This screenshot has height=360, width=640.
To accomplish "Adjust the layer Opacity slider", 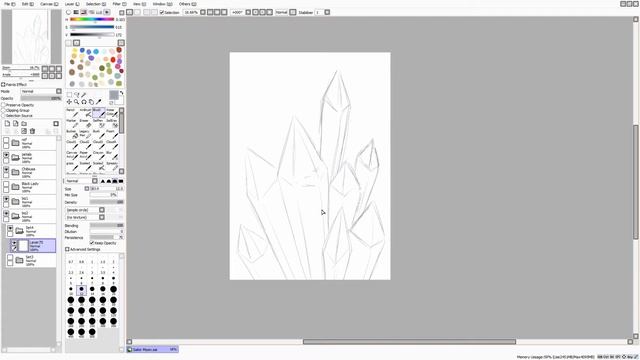I will pyautogui.click(x=41, y=98).
